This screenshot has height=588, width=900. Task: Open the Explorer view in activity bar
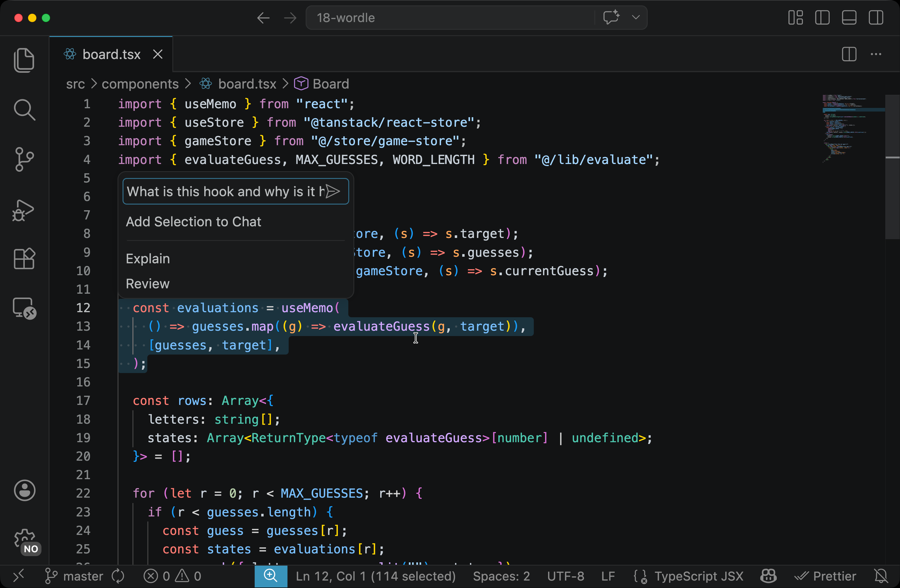click(24, 60)
